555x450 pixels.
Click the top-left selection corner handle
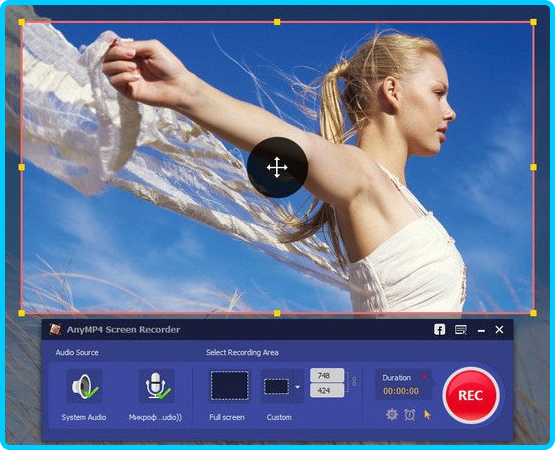[22, 22]
